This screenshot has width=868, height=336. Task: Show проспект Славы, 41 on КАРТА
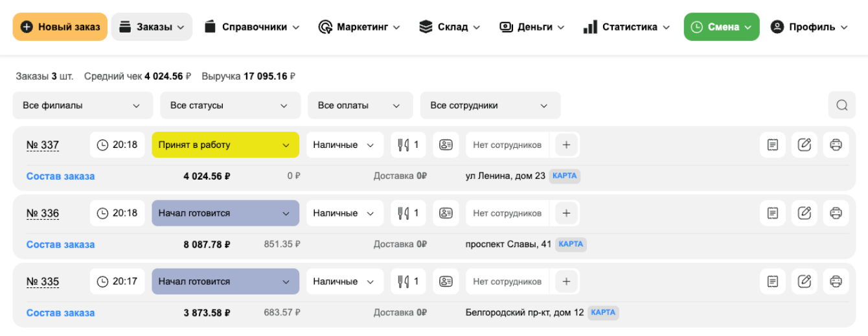click(571, 245)
